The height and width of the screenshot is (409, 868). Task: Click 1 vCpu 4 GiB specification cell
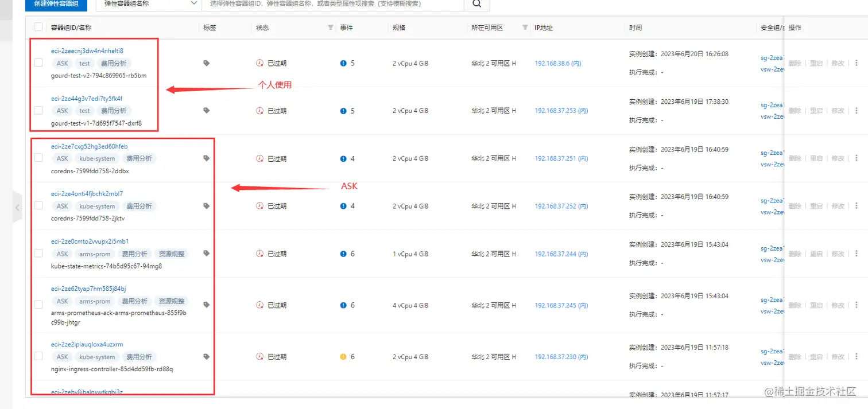click(x=410, y=254)
